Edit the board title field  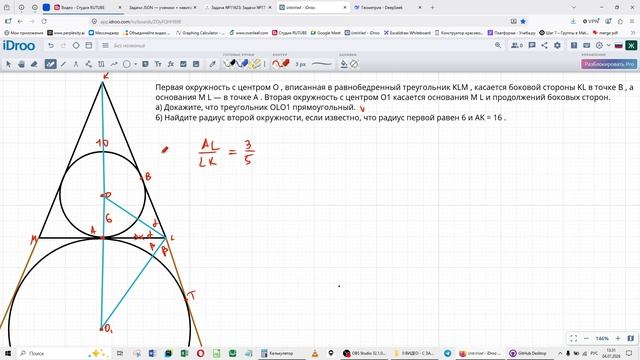pos(129,46)
